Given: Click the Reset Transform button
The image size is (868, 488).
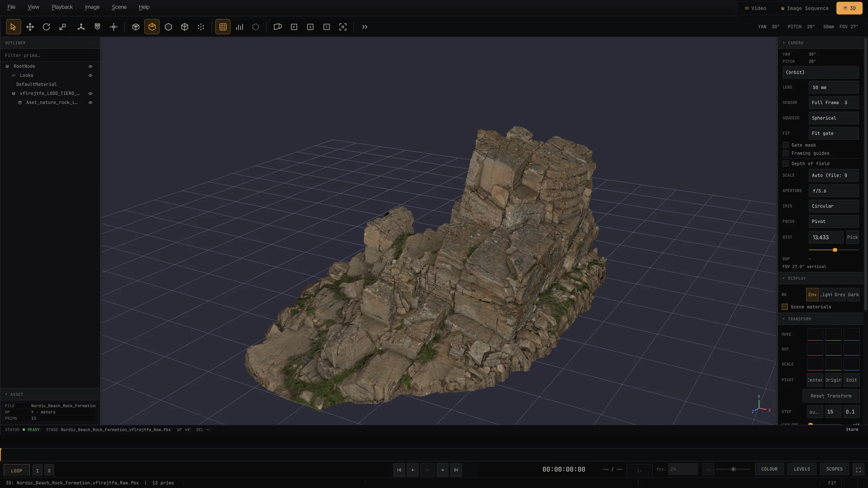Looking at the screenshot, I should click(831, 396).
